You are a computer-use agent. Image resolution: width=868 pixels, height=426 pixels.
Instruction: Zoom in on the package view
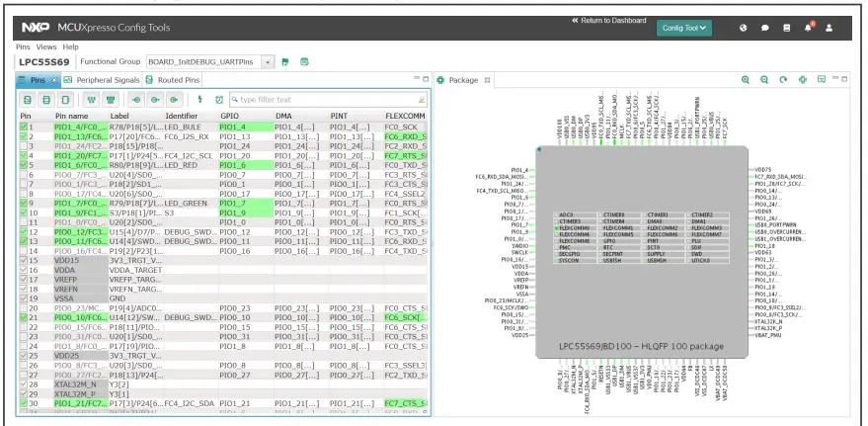pyautogui.click(x=746, y=80)
